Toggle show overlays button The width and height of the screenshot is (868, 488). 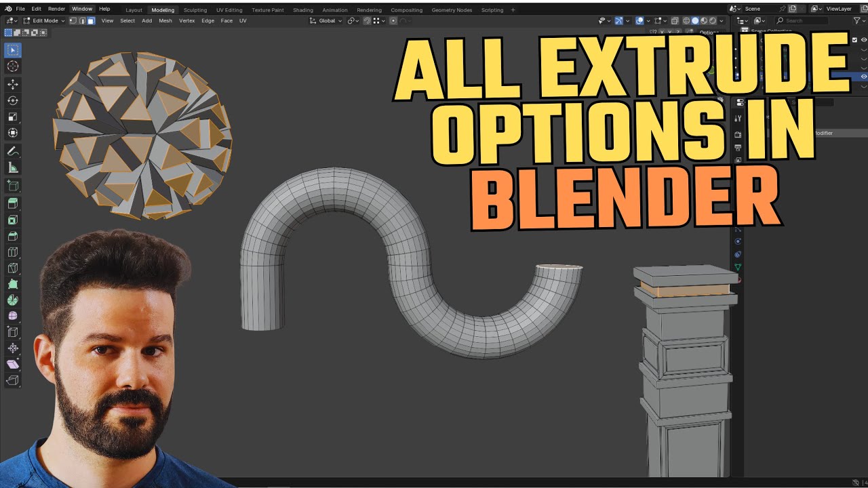click(x=639, y=20)
